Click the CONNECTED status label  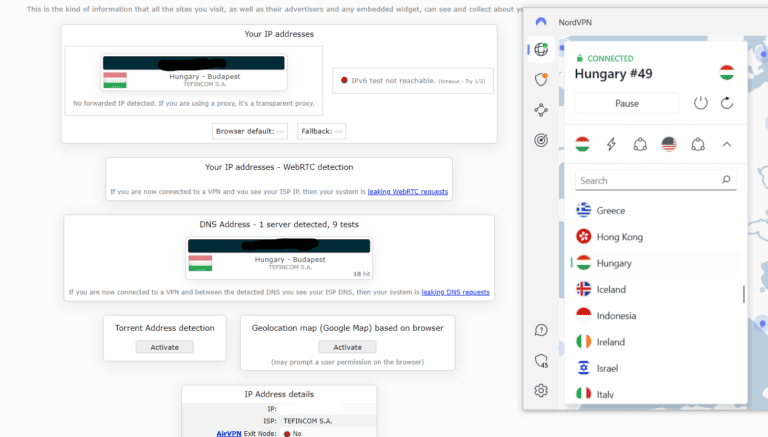click(x=610, y=58)
